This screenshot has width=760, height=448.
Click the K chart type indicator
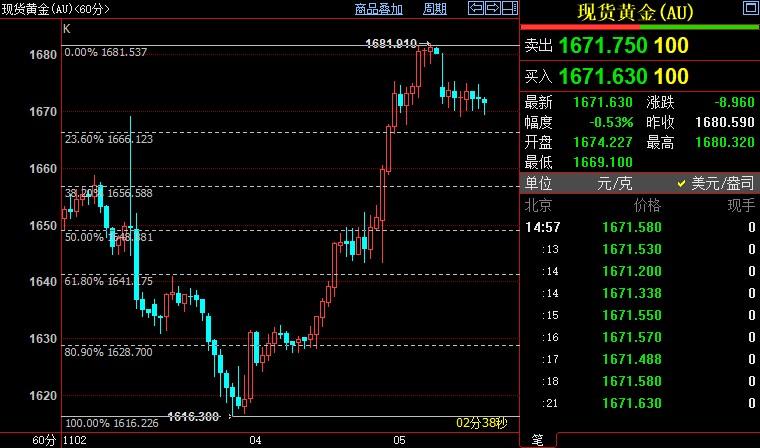pyautogui.click(x=66, y=29)
